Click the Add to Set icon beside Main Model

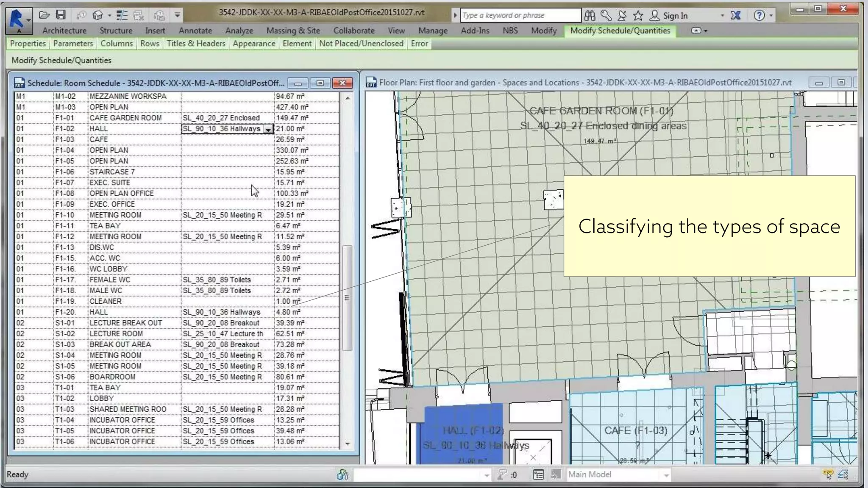click(x=555, y=475)
